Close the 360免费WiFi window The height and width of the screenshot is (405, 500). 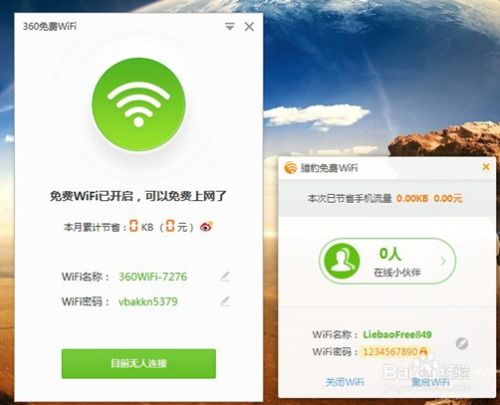tap(249, 27)
